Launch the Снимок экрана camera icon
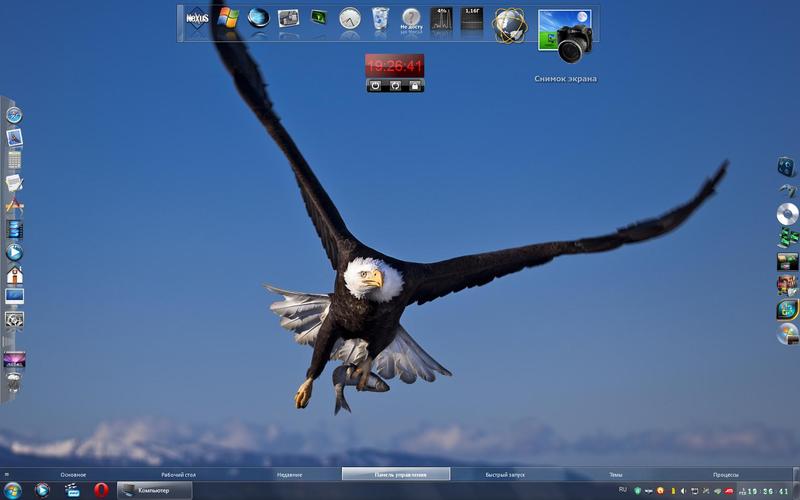The width and height of the screenshot is (800, 500). click(565, 36)
